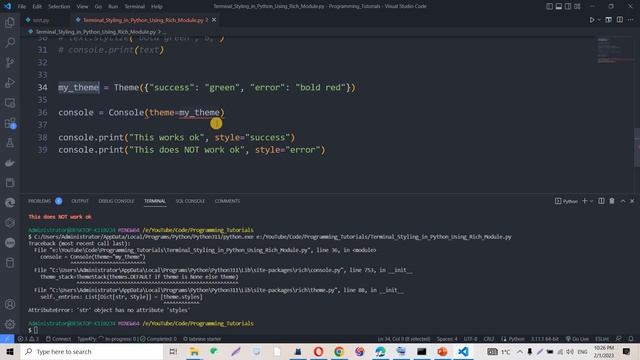This screenshot has height=360, width=640.
Task: Switch to the Problems panel tab
Action: pos(40,201)
